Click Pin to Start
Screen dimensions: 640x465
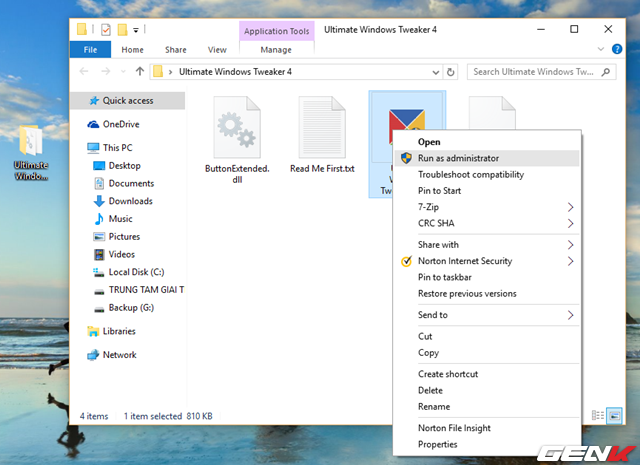487,191
